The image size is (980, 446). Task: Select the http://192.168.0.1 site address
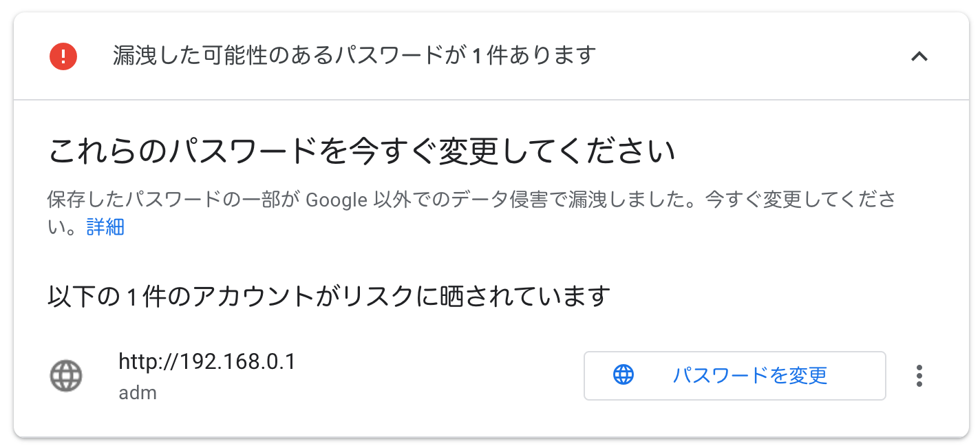206,362
